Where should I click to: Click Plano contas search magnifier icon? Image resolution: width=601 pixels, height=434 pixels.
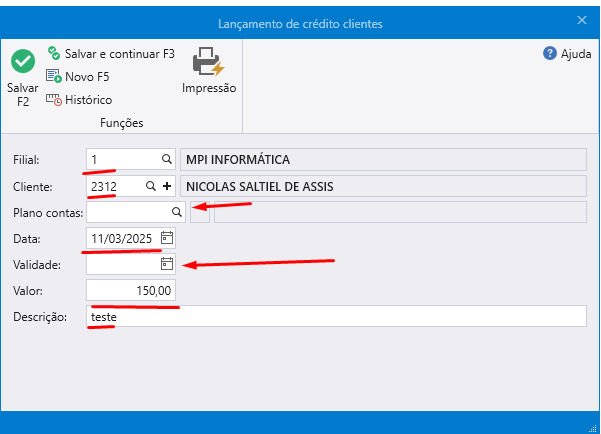176,212
